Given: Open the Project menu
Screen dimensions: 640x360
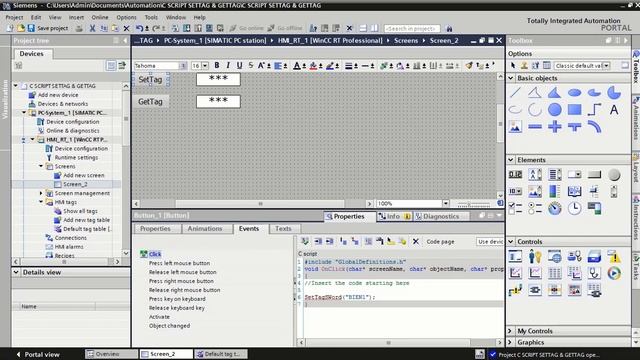Looking at the screenshot, I should click(14, 17).
